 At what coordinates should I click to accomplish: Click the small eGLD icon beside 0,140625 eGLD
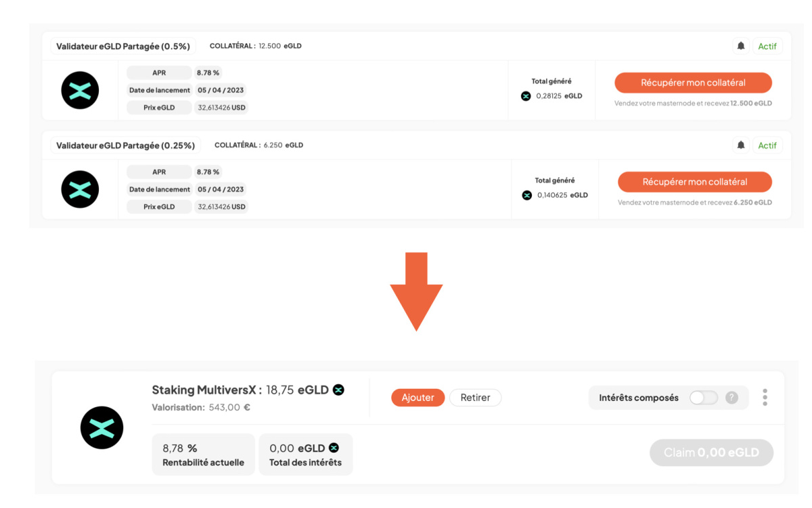pyautogui.click(x=527, y=195)
